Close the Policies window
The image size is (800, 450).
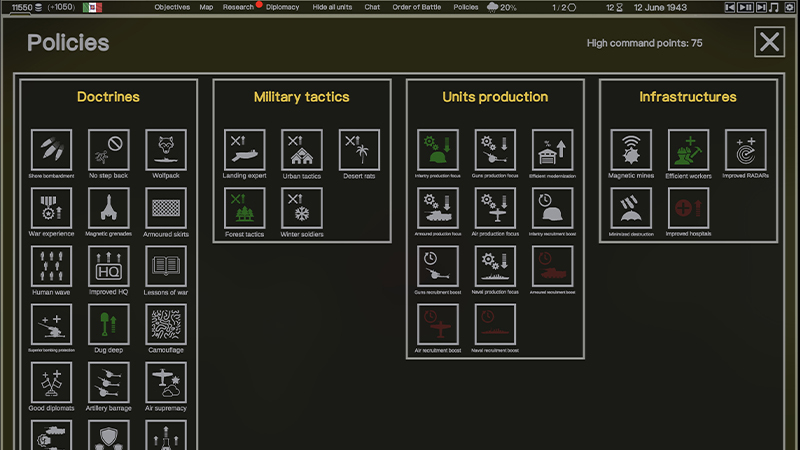click(x=769, y=42)
